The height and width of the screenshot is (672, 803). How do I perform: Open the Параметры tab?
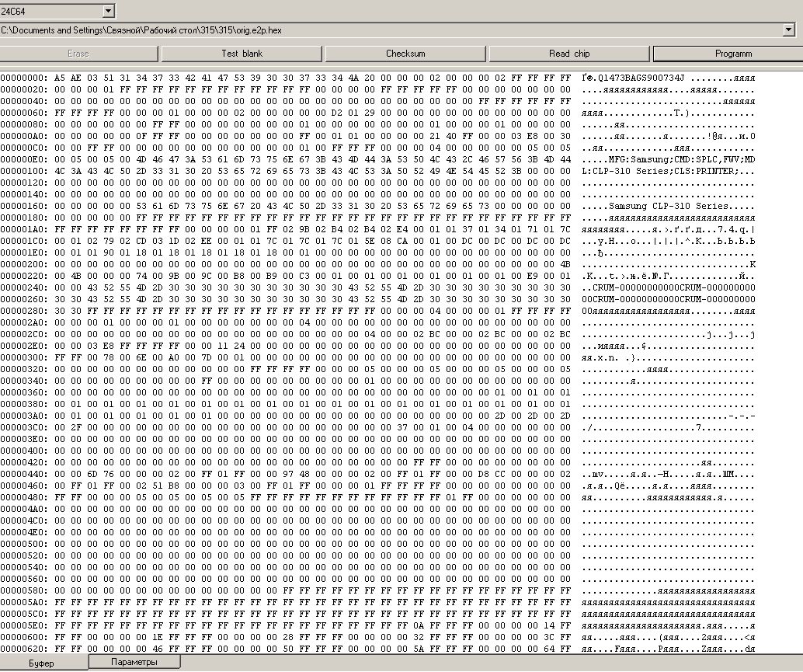[x=134, y=662]
